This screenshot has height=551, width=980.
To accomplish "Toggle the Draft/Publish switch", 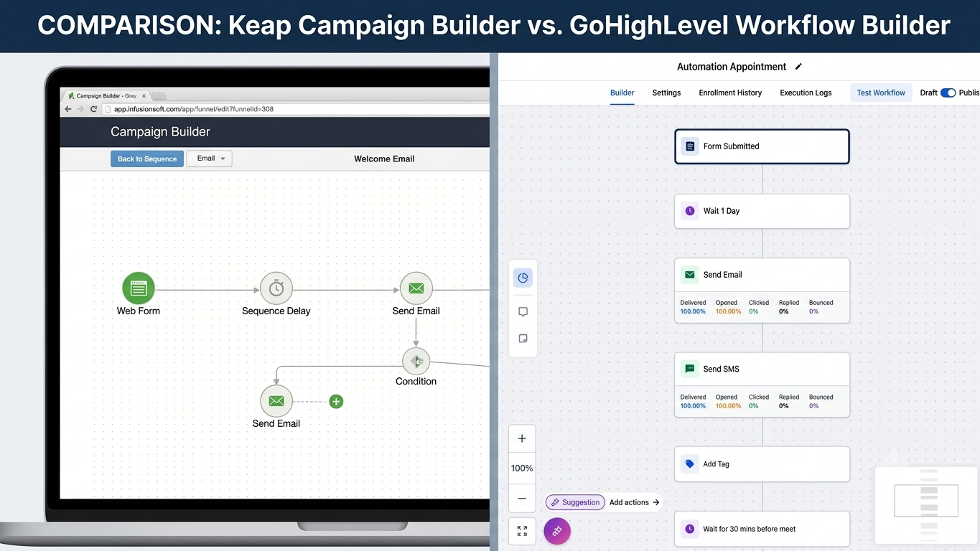I will [948, 93].
